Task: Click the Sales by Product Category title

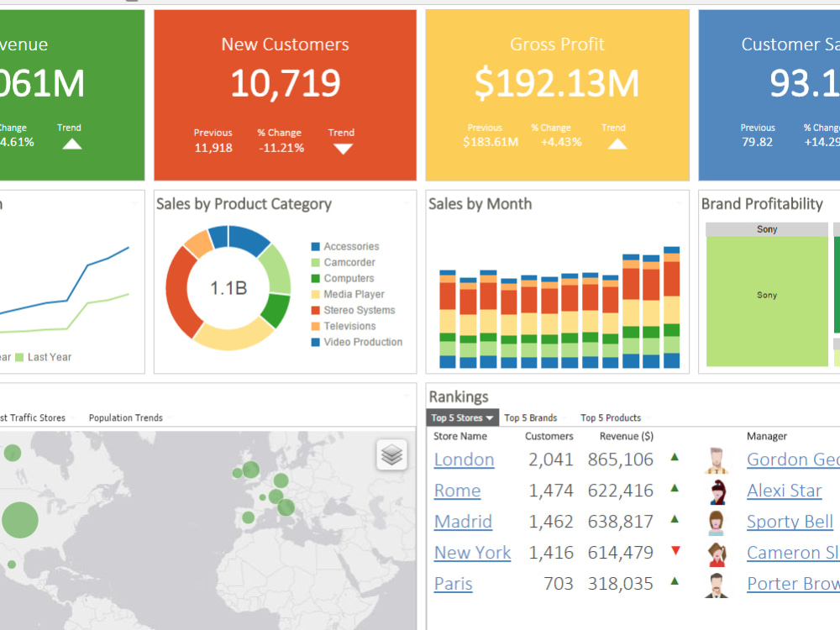Action: coord(244,204)
